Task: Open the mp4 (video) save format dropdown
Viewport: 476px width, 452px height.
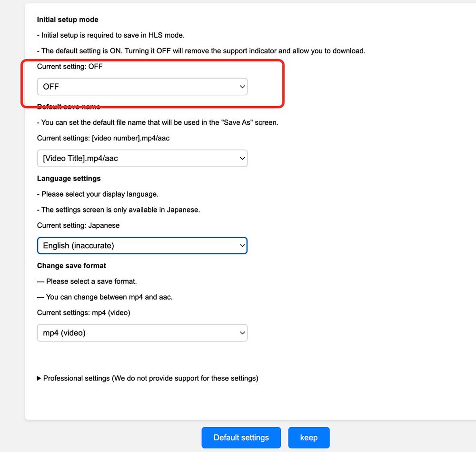Action: click(x=142, y=333)
